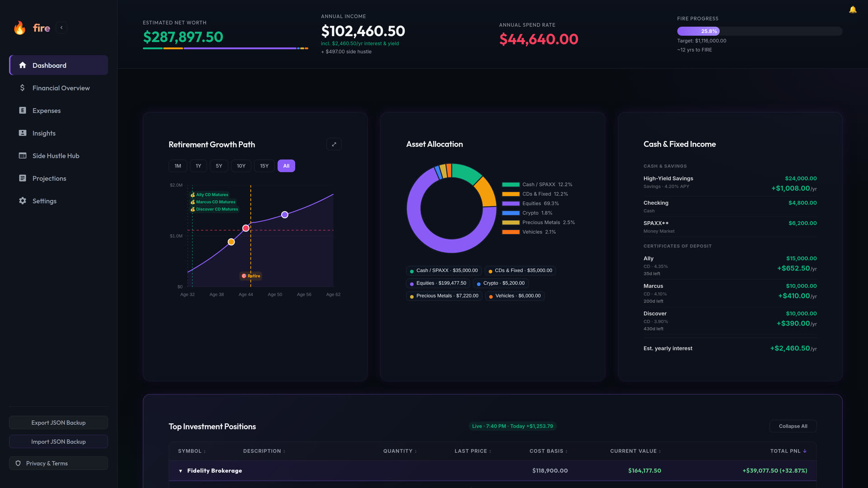This screenshot has height=488, width=868.
Task: Click the Privacy & Terms shield icon
Action: (18, 463)
